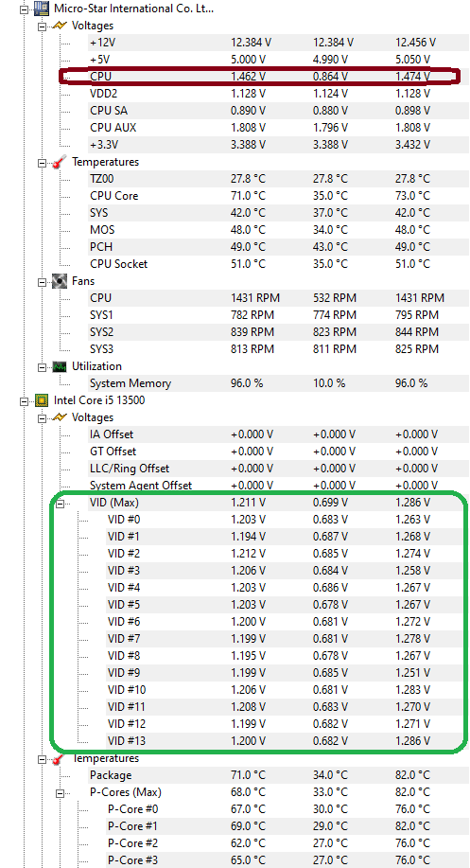This screenshot has width=470, height=868.
Task: Click the CPU chip icon beside Intel Core i5
Action: 41,400
